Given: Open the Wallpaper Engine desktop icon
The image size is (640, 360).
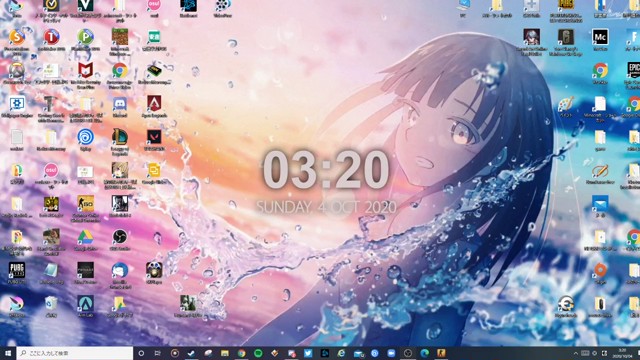Looking at the screenshot, I should pos(16,104).
